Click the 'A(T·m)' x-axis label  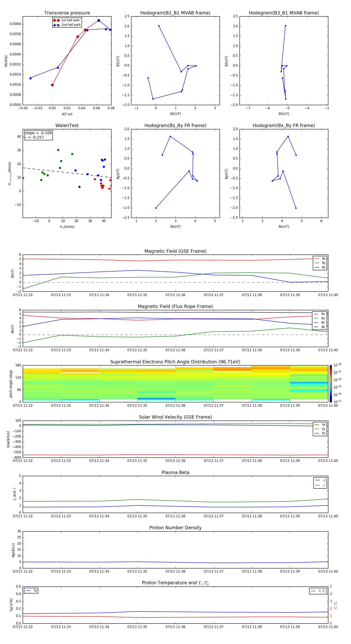click(x=67, y=114)
